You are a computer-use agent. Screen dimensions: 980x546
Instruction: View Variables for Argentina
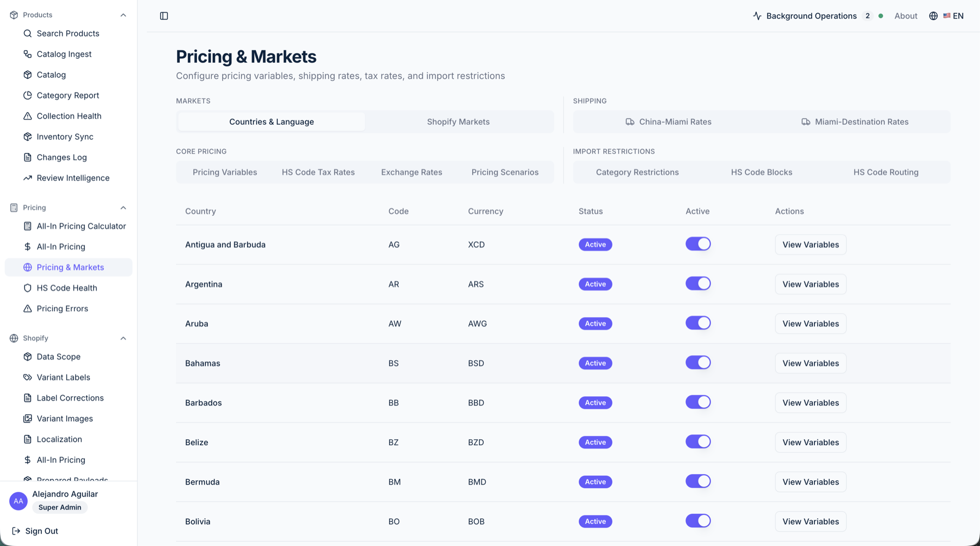[811, 284]
